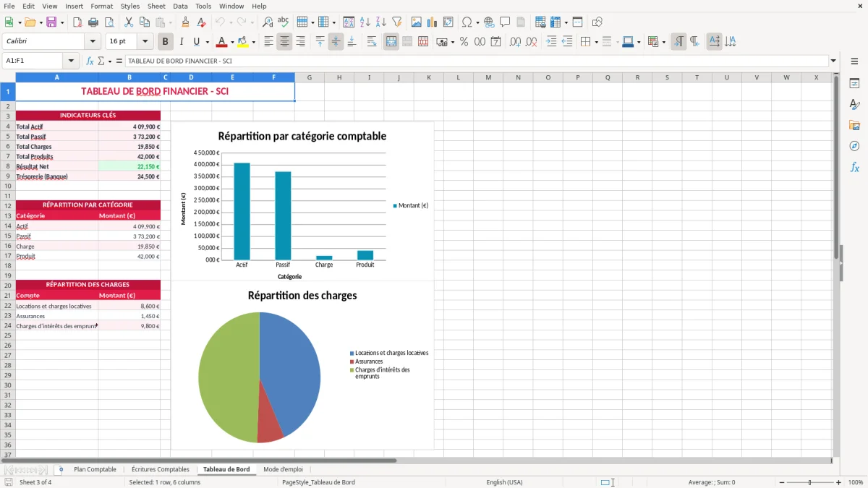Switch to Mode d'emploi sheet tab

coord(283,469)
